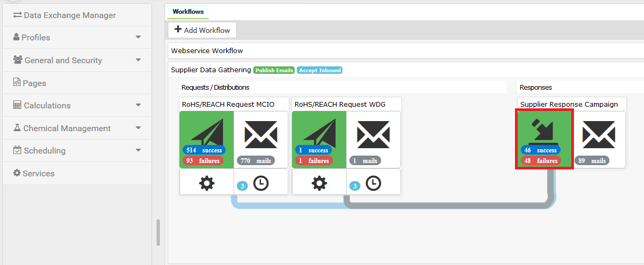The image size is (644, 265).
Task: Expand the General and Security menu
Action: click(77, 61)
